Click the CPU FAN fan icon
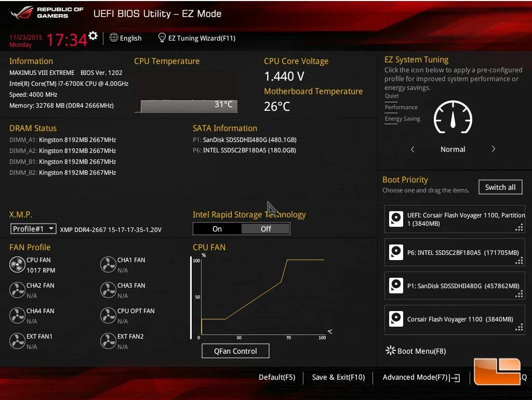 [17, 265]
